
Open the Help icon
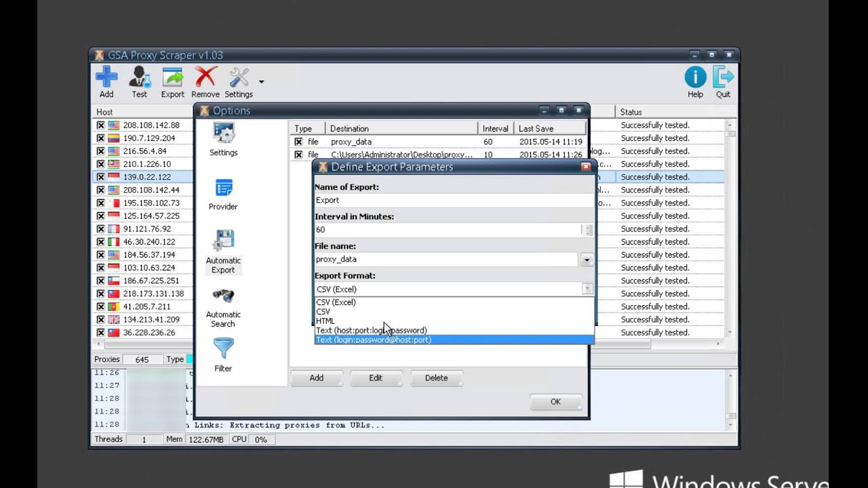click(695, 83)
